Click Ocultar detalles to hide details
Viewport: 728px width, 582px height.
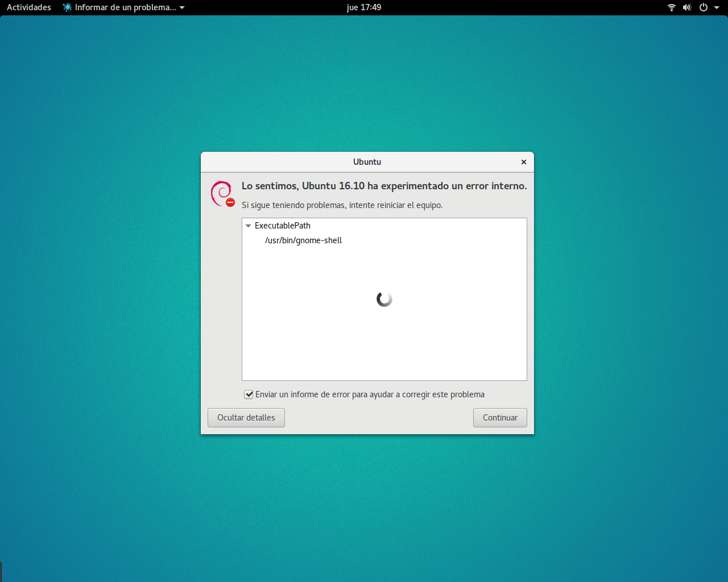coord(246,418)
